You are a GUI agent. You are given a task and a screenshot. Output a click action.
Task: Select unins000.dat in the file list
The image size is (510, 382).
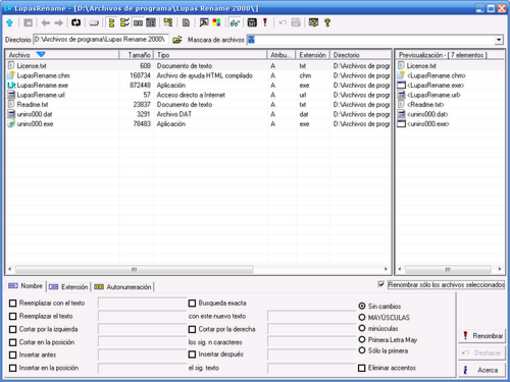click(x=198, y=114)
